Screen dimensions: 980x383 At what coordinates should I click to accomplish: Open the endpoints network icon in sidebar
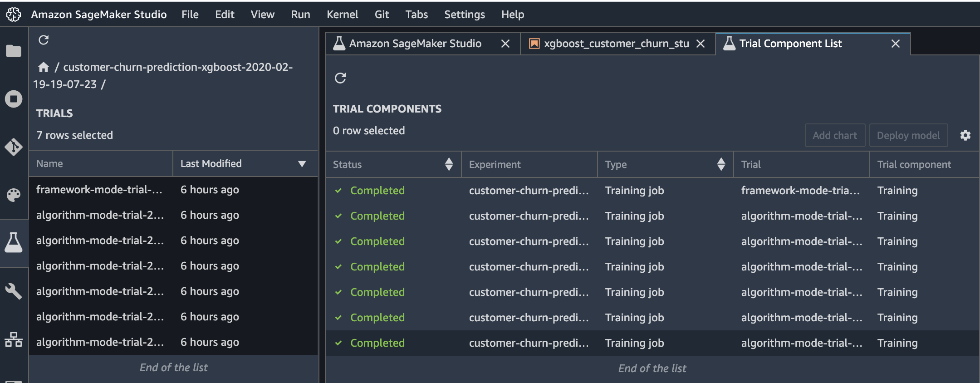coord(14,339)
